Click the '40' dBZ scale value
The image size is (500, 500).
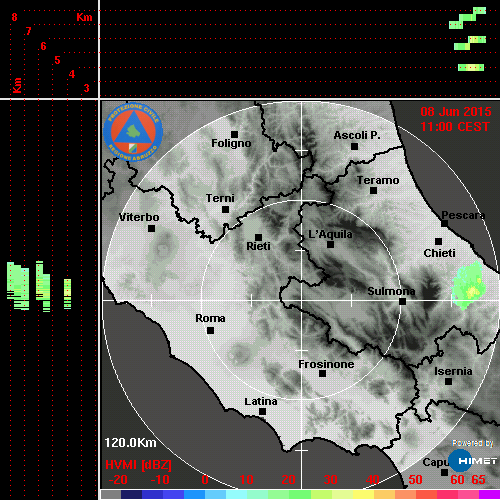tap(373, 480)
